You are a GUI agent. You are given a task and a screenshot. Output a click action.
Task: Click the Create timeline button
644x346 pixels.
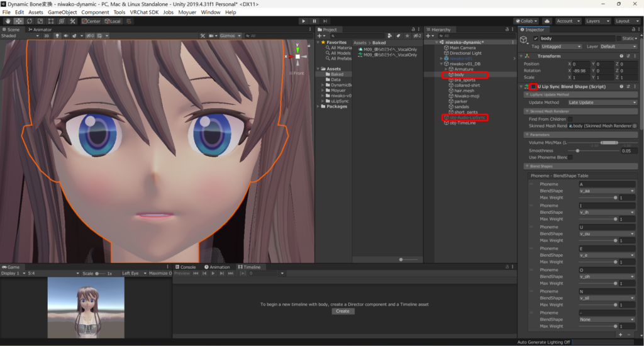pyautogui.click(x=343, y=311)
